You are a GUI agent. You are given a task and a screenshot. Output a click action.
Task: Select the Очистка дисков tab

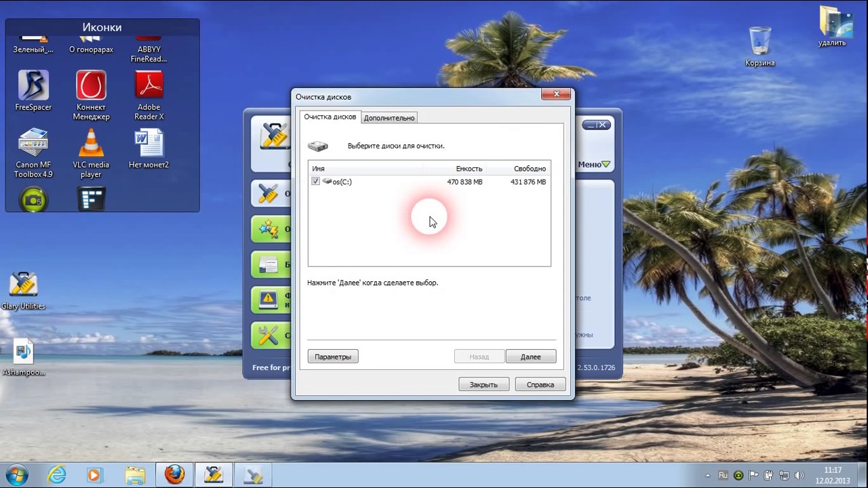click(330, 117)
